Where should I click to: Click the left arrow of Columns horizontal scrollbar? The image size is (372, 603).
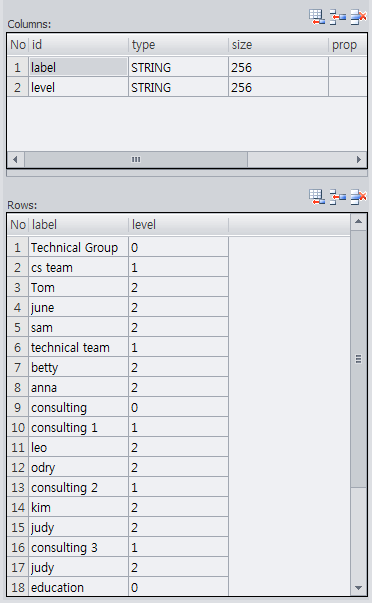pos(15,159)
